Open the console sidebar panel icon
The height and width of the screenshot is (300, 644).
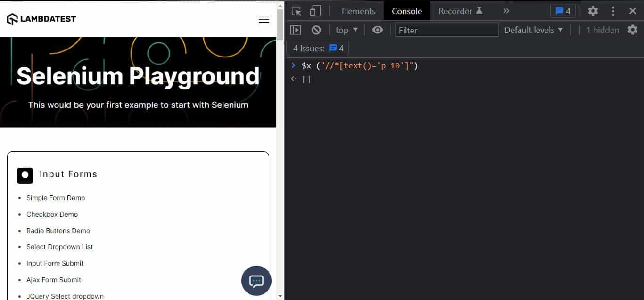tap(296, 30)
